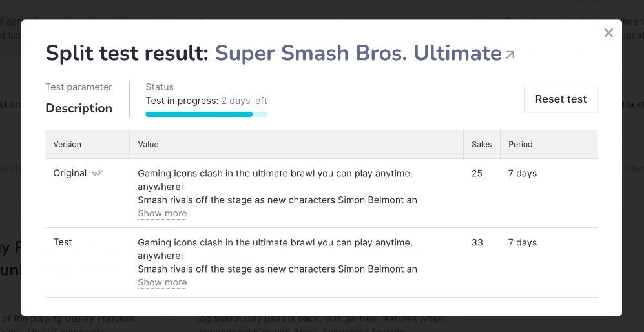Image resolution: width=644 pixels, height=332 pixels.
Task: Select the Version column header
Action: [x=67, y=144]
